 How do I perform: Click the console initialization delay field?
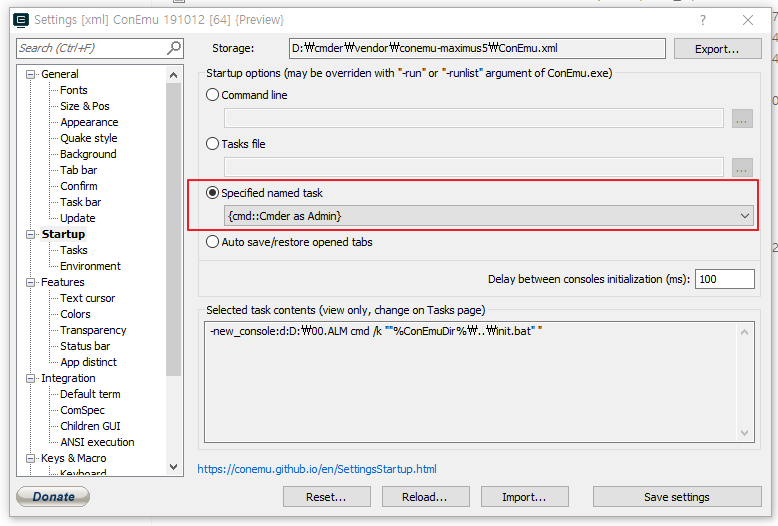coord(724,280)
